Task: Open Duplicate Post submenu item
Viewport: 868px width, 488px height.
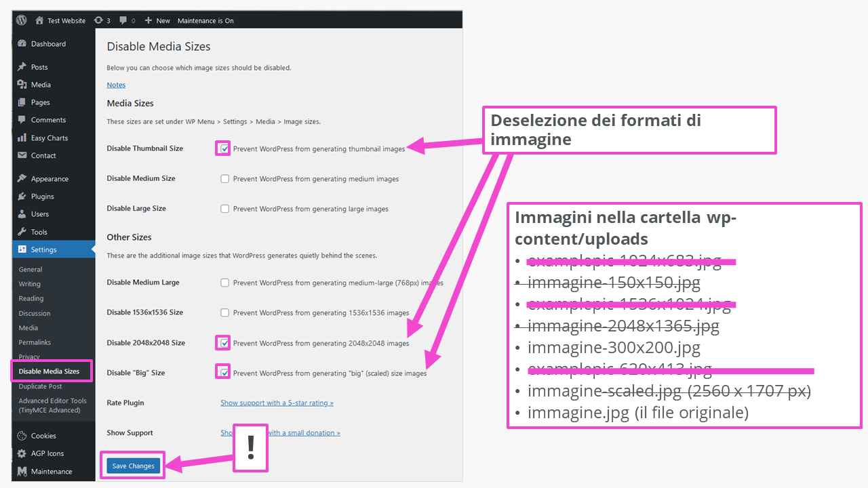Action: click(40, 386)
